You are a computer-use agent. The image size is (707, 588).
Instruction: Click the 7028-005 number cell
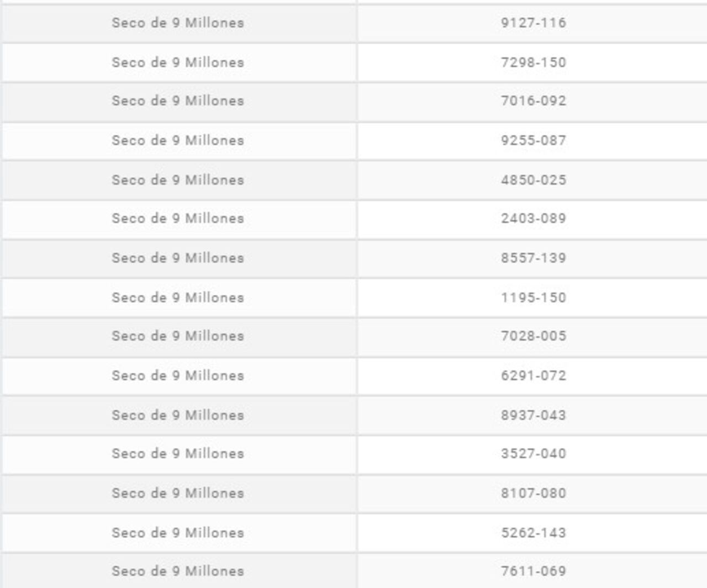[x=533, y=336]
